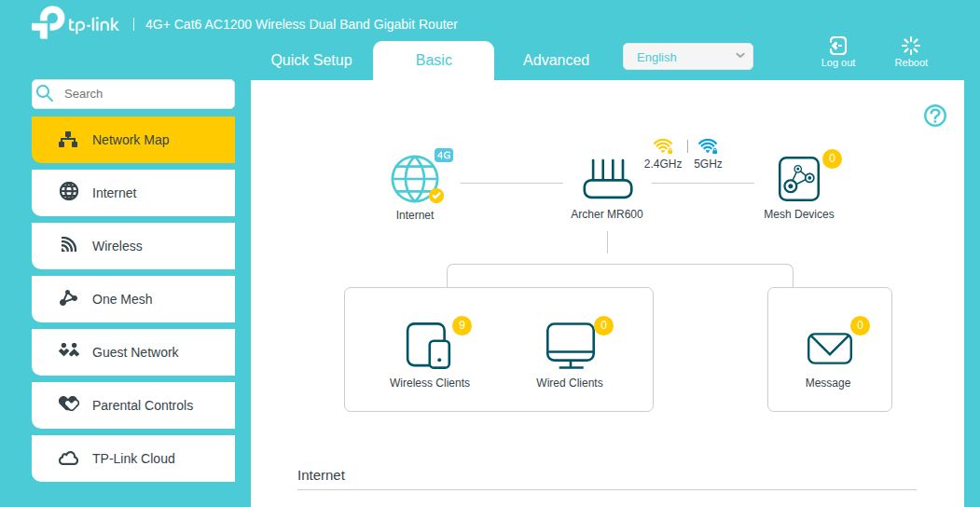980x507 pixels.
Task: Click the Internet globe sidebar icon
Action: coord(69,192)
